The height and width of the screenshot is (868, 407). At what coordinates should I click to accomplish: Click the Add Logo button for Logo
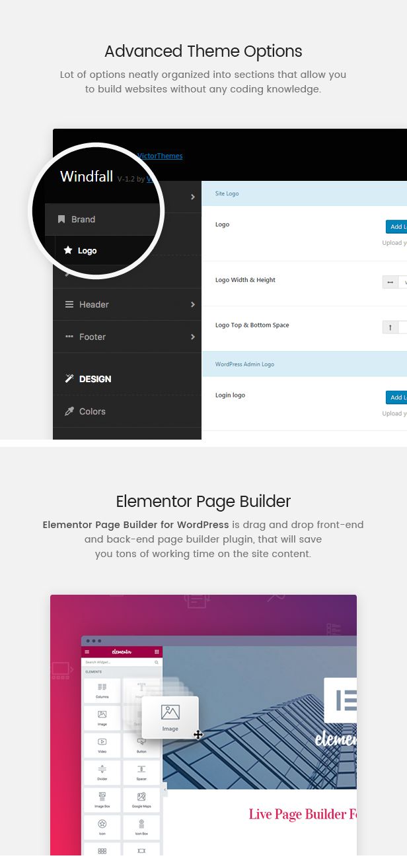coord(396,227)
